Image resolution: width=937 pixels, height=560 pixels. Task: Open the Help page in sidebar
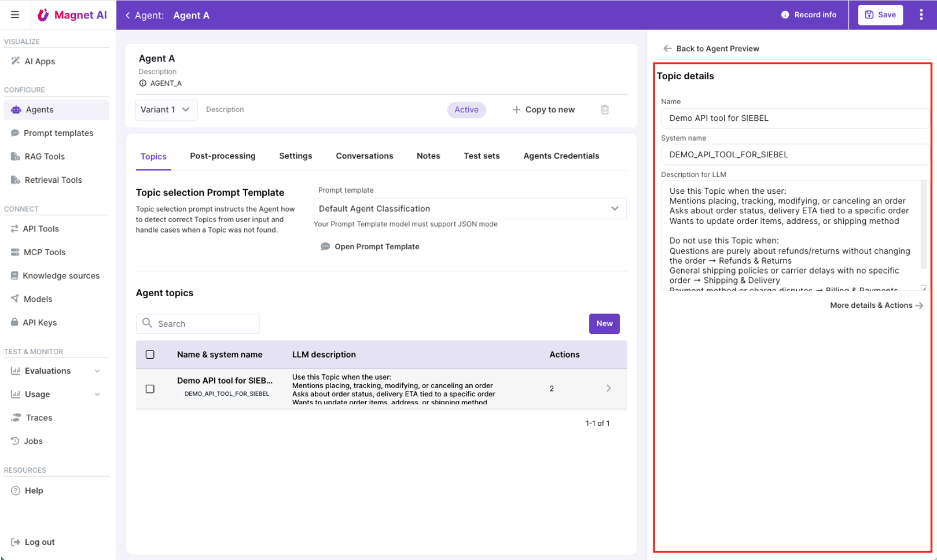pyautogui.click(x=34, y=491)
